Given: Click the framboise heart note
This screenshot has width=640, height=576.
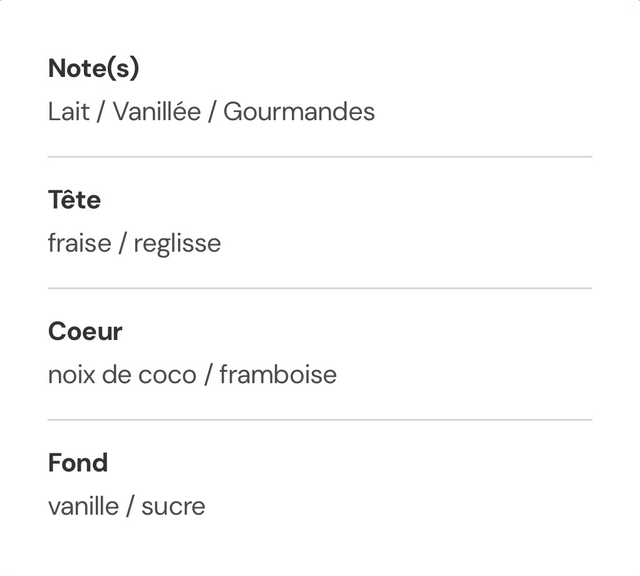Looking at the screenshot, I should [278, 375].
